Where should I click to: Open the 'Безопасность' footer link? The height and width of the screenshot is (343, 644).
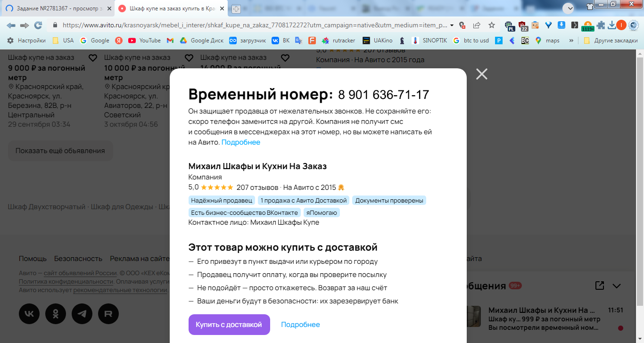coord(78,258)
